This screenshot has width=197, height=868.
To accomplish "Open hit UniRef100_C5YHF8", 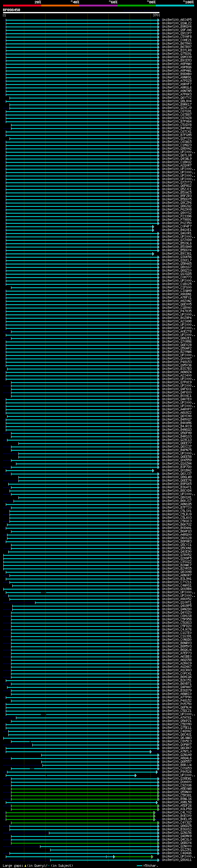I will 177,37.
